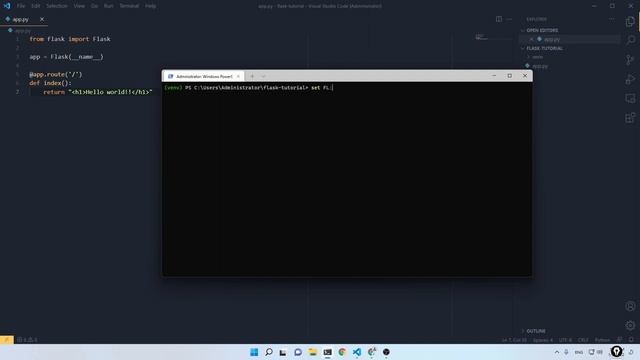The height and width of the screenshot is (360, 640).
Task: Open Windows Terminal profile dropdown
Action: click(x=264, y=76)
